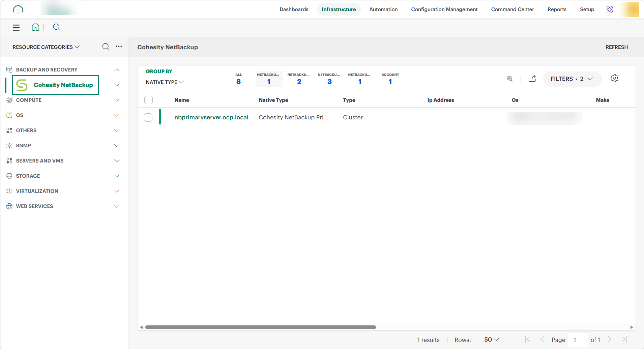This screenshot has width=644, height=349.
Task: Open the Automation menu
Action: pyautogui.click(x=383, y=9)
